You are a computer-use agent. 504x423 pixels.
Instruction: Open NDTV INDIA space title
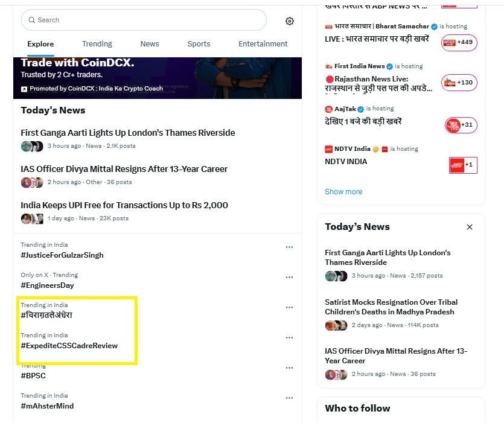(x=346, y=162)
